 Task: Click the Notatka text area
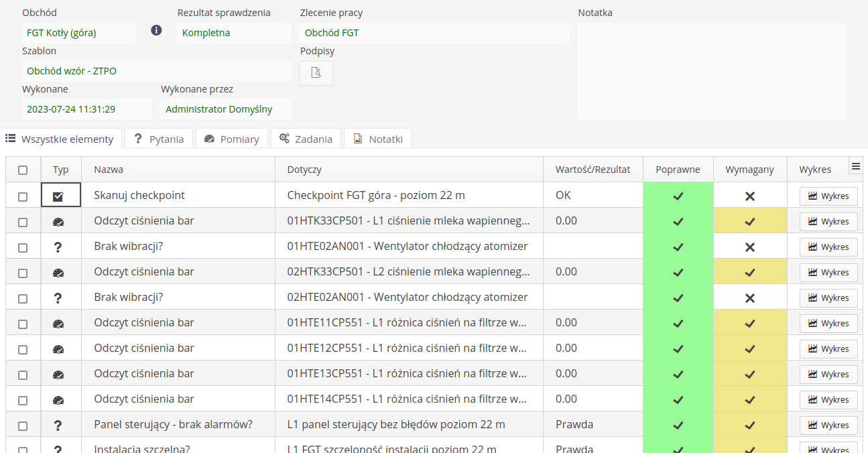[x=712, y=71]
